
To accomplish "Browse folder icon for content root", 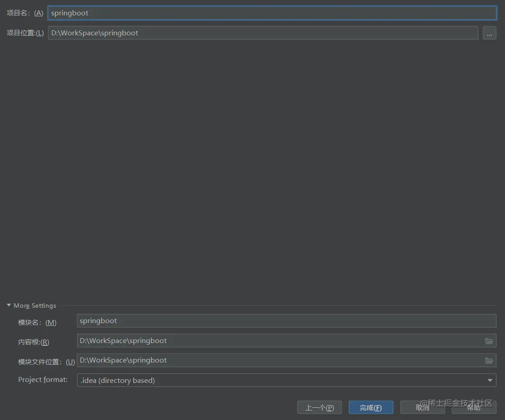I will click(x=489, y=341).
